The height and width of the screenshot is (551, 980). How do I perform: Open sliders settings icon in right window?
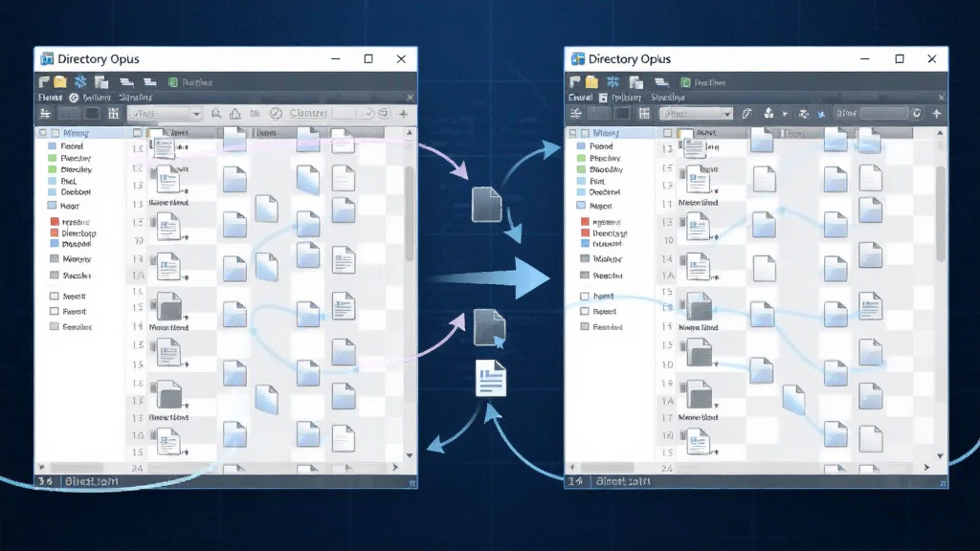pos(576,113)
